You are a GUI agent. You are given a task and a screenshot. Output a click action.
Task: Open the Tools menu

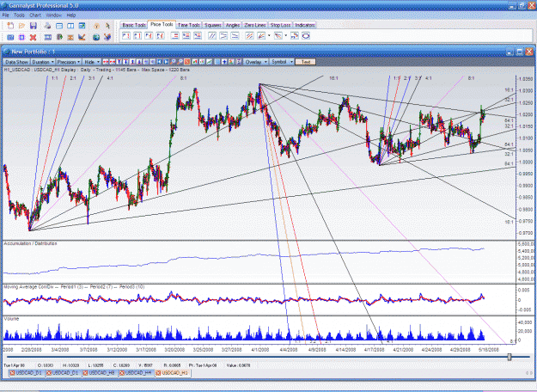coord(19,15)
